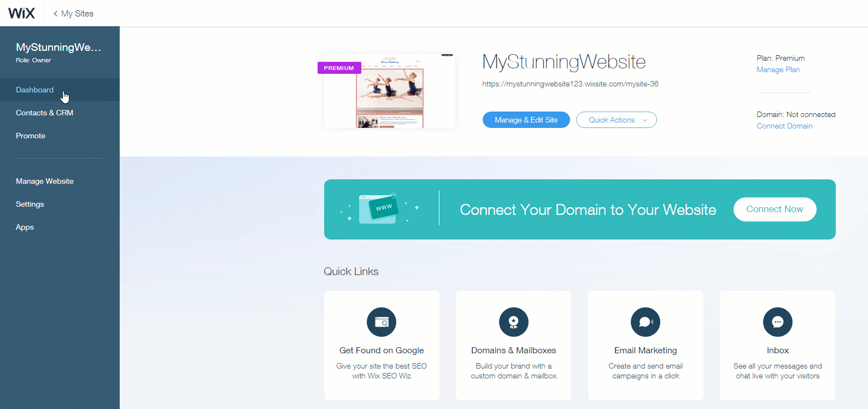Click the purple PREMIUM badge
This screenshot has height=409, width=868.
(339, 68)
